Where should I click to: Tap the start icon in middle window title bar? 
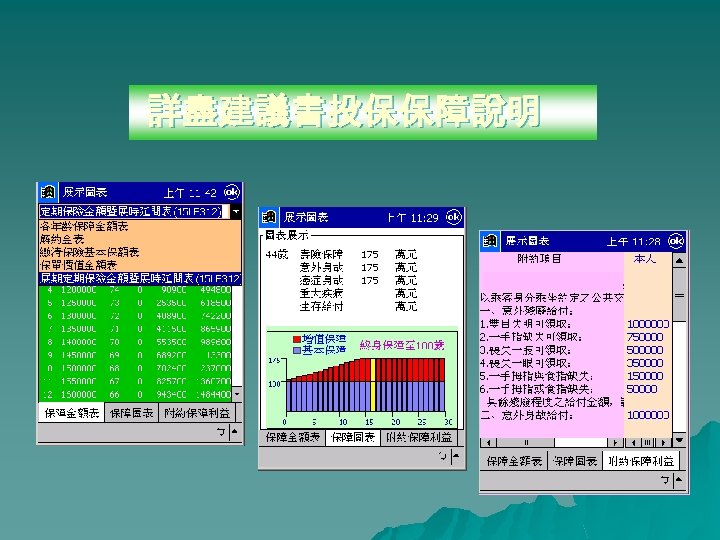coord(269,217)
